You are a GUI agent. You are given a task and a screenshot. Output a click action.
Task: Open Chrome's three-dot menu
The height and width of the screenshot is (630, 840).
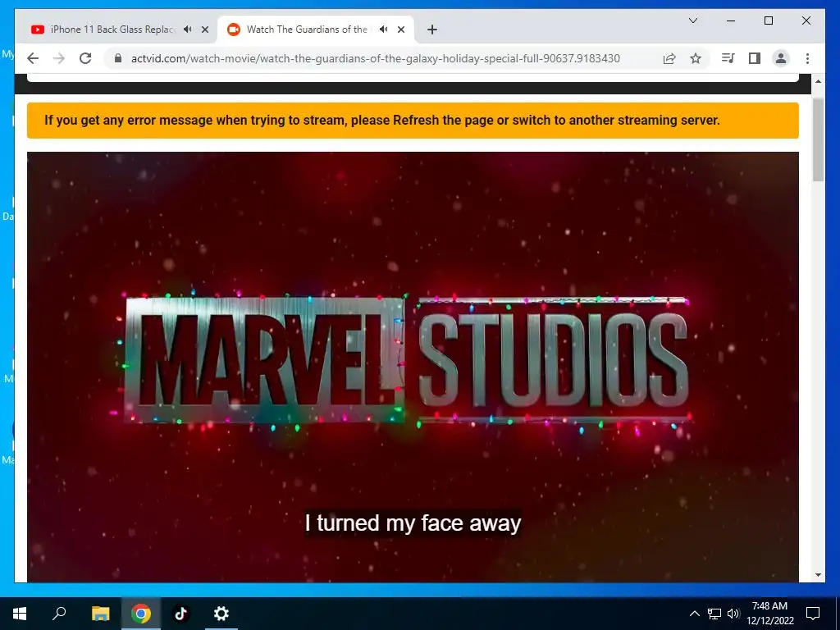[807, 58]
